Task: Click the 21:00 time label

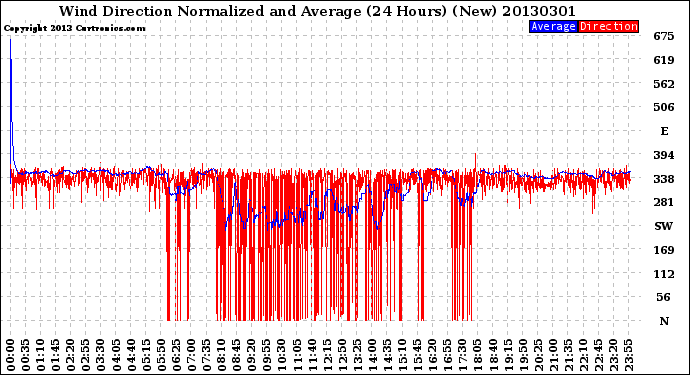Action: [x=553, y=355]
